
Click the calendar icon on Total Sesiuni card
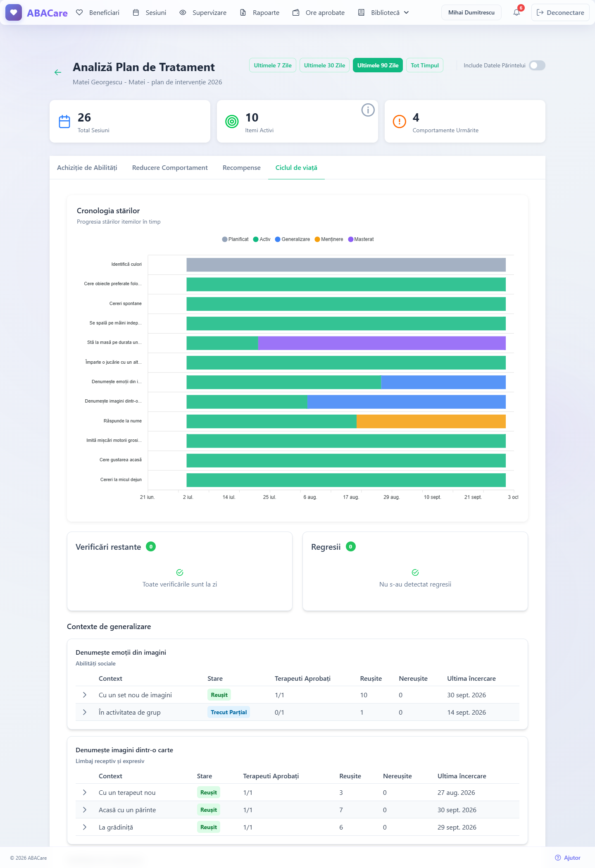(64, 122)
